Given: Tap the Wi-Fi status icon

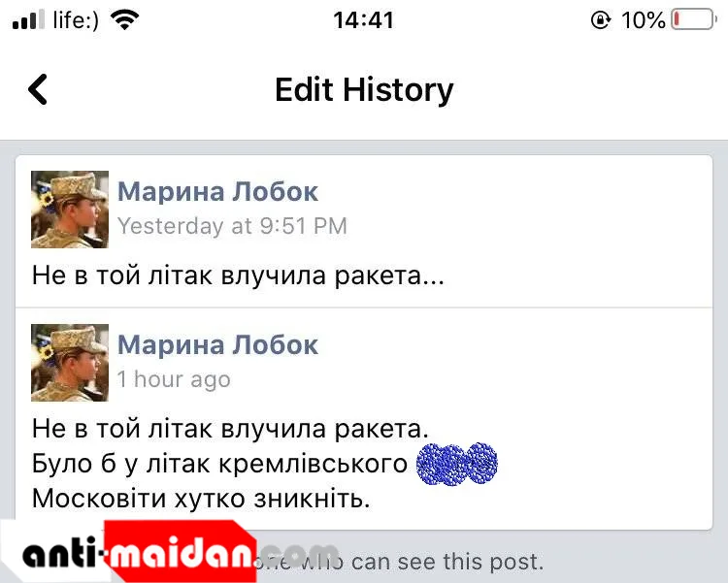Looking at the screenshot, I should click(x=124, y=20).
